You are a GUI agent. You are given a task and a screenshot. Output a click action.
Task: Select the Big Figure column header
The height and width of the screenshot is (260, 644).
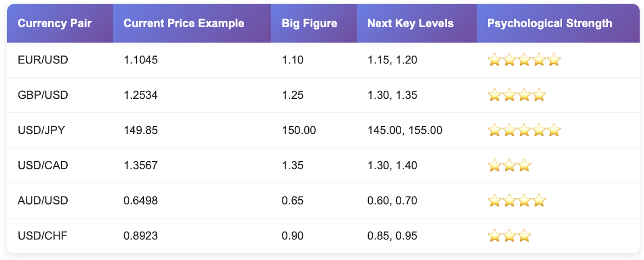point(310,23)
